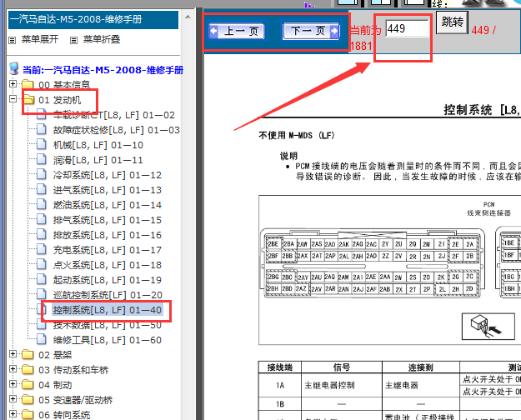This screenshot has width=521, height=420.
Task: Open 进气系统 01—13 chapter
Action: click(108, 190)
